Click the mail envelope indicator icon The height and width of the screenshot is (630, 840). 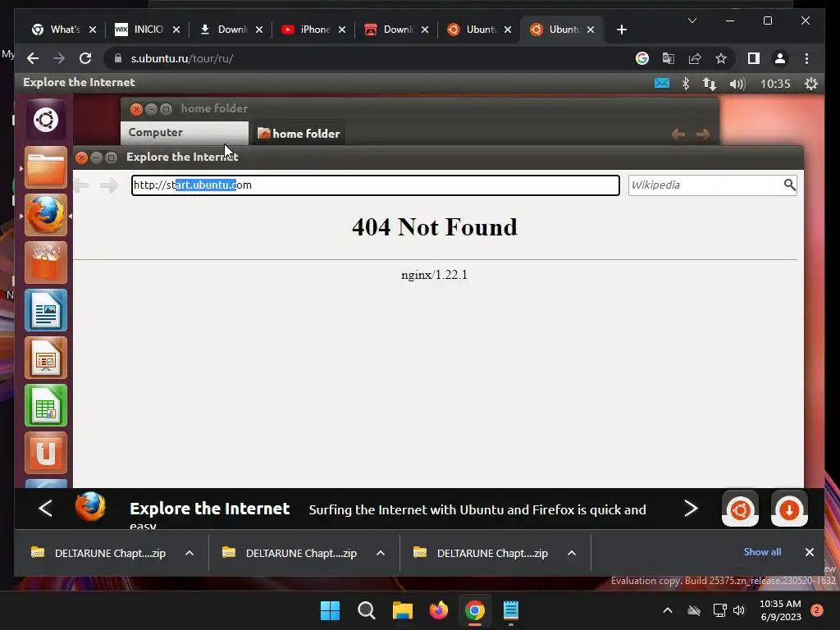[x=662, y=83]
